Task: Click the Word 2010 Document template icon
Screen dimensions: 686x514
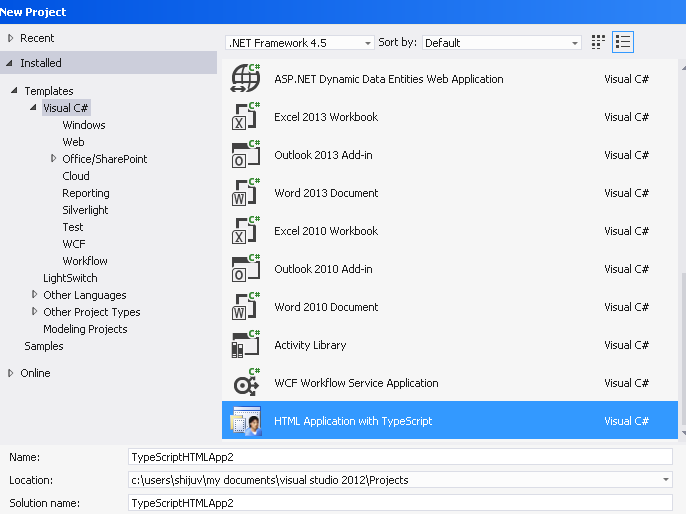Action: tap(245, 307)
